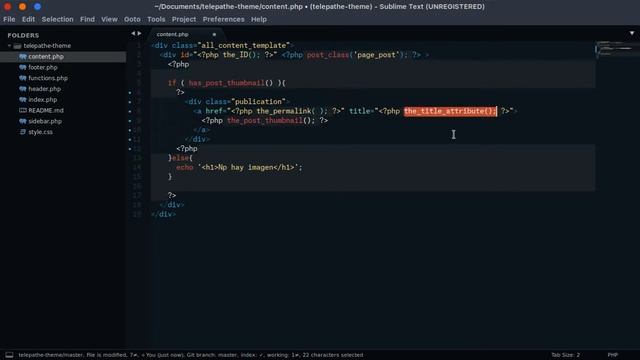640x360 pixels.
Task: Click the PHP icon beside functions.php
Action: point(23,78)
